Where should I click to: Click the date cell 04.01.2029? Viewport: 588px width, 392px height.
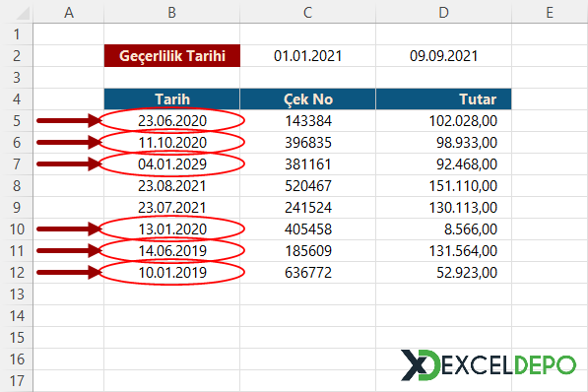click(x=172, y=164)
